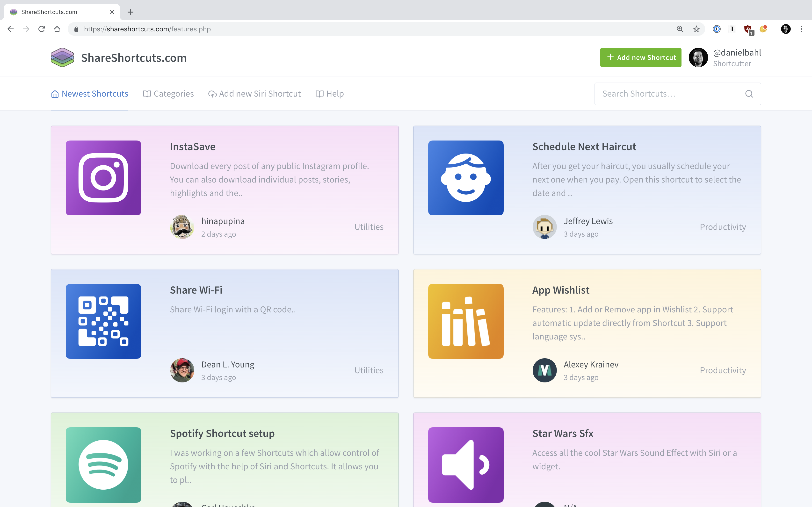812x507 pixels.
Task: Open the InstaSave shortcut title link
Action: tap(193, 147)
